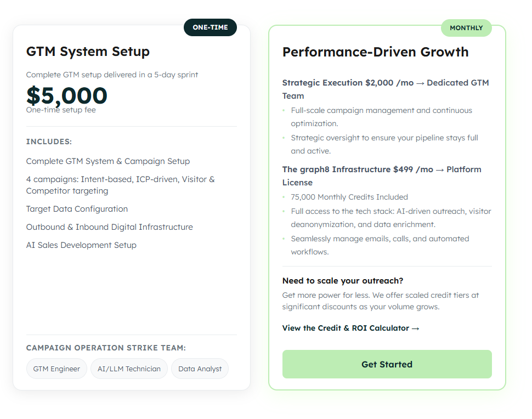Click the 'AI Sales Development Setup' item

pyautogui.click(x=81, y=245)
